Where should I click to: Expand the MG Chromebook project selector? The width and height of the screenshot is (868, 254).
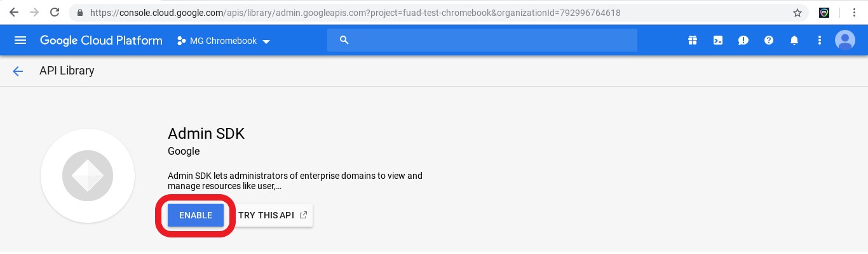pos(224,41)
